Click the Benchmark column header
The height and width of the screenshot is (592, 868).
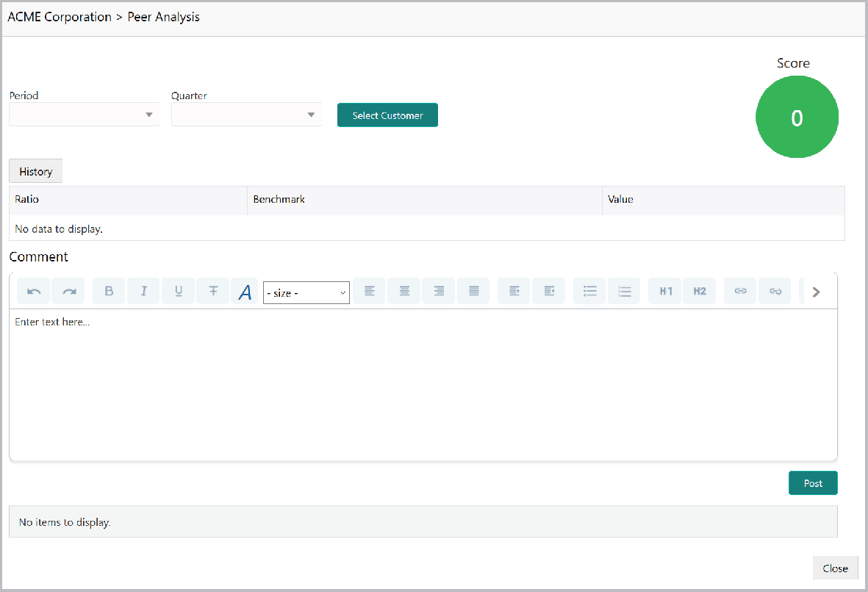pos(425,200)
